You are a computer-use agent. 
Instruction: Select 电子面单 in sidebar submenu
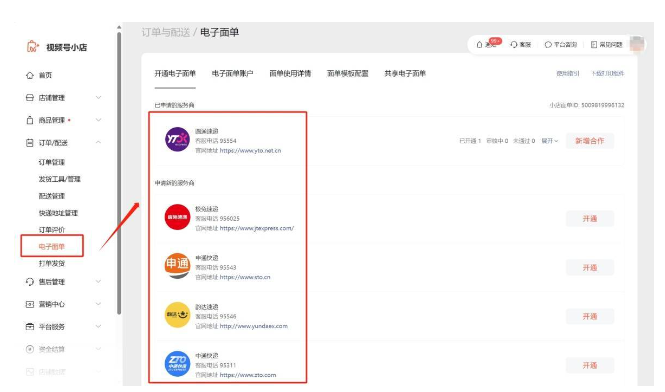tap(52, 247)
